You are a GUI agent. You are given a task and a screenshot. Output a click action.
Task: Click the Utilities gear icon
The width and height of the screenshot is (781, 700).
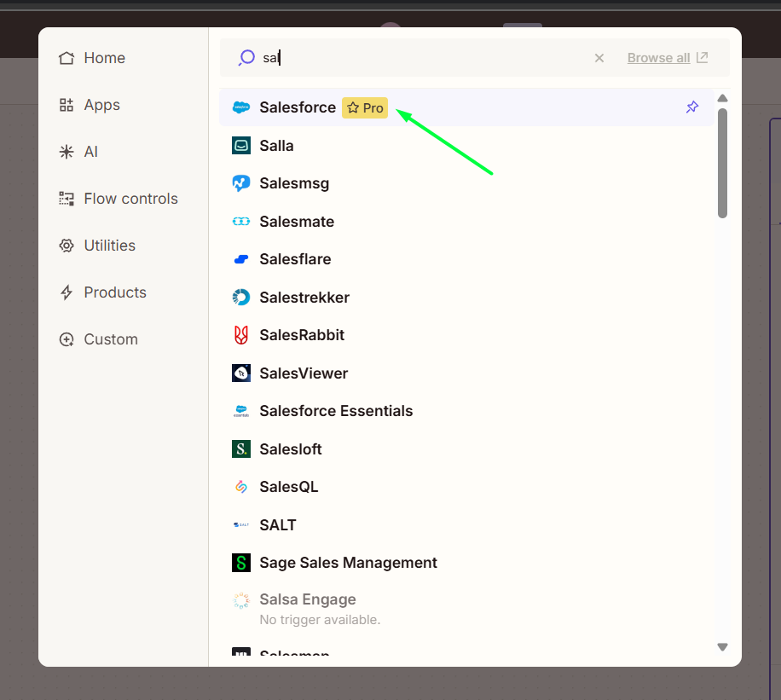tap(67, 246)
